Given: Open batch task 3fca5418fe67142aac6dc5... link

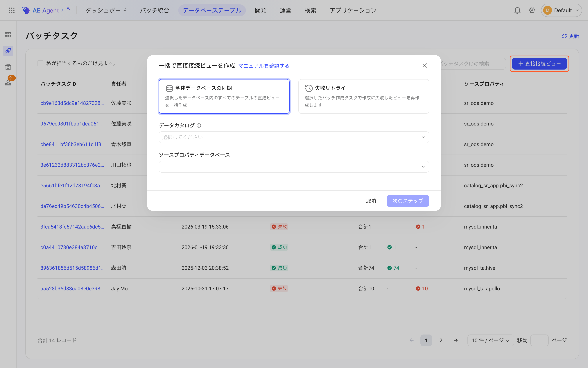Looking at the screenshot, I should tap(72, 227).
